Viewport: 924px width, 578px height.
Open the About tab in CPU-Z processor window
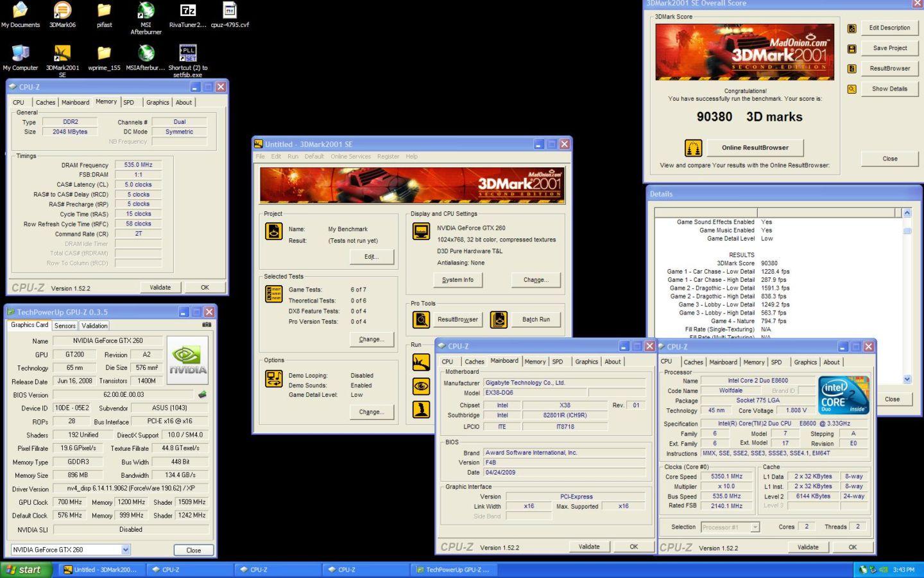point(832,362)
